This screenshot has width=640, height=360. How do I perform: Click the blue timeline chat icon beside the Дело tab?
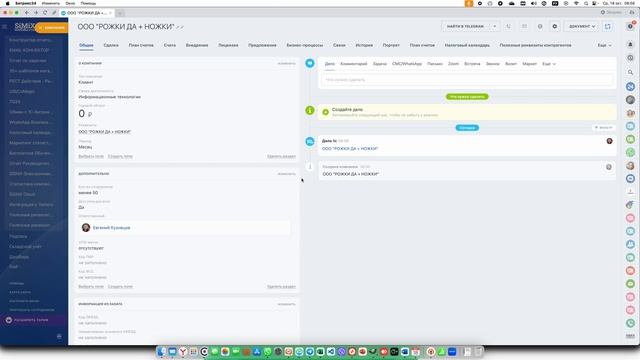click(x=310, y=63)
